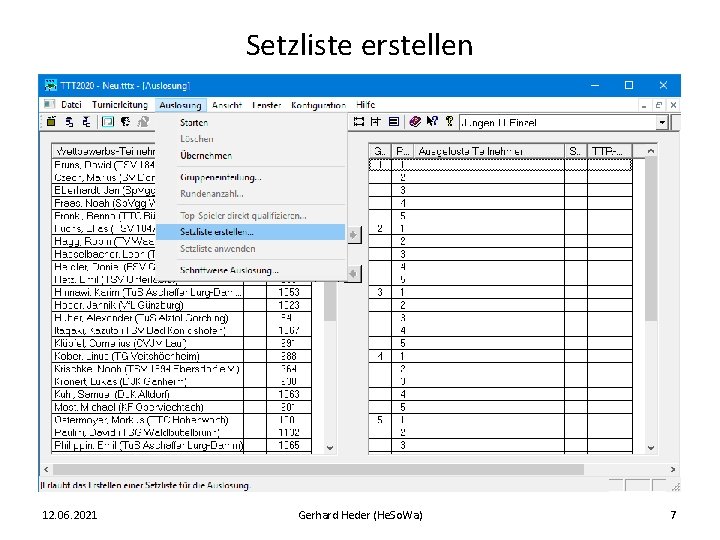The height and width of the screenshot is (540, 720).
Task: Click the frame-with-corner-handles toolbar icon
Action: 359,122
